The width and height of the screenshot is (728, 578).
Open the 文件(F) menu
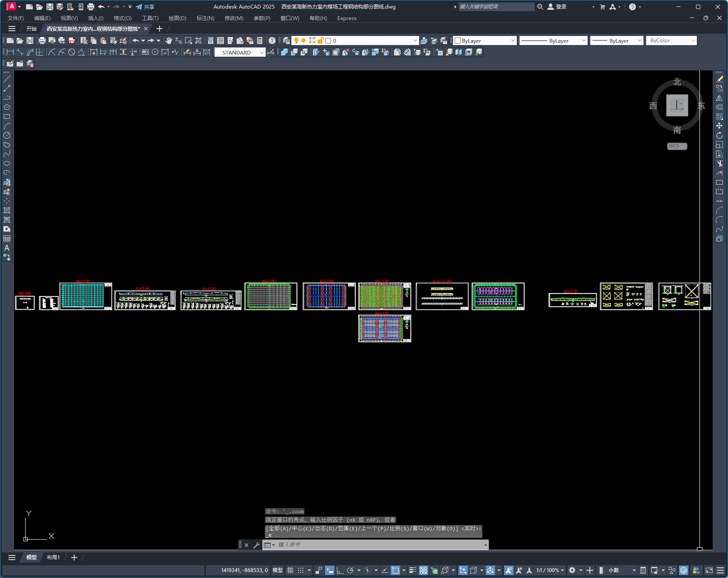click(x=16, y=18)
